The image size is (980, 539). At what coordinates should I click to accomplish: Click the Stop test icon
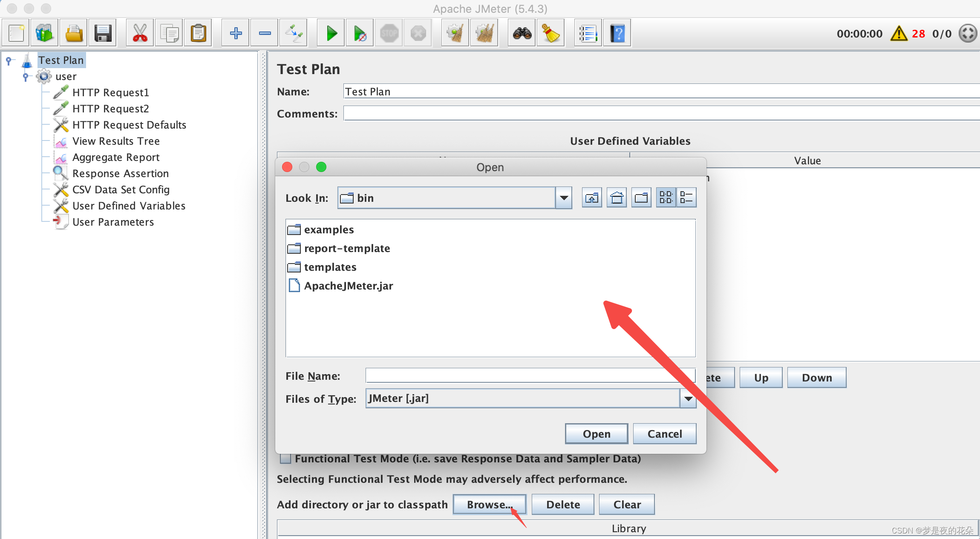click(x=389, y=33)
